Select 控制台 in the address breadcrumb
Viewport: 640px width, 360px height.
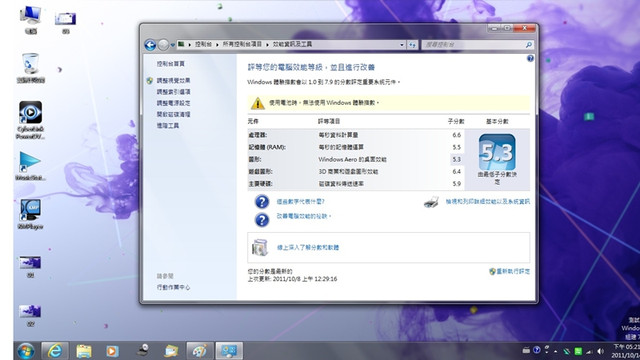point(203,44)
